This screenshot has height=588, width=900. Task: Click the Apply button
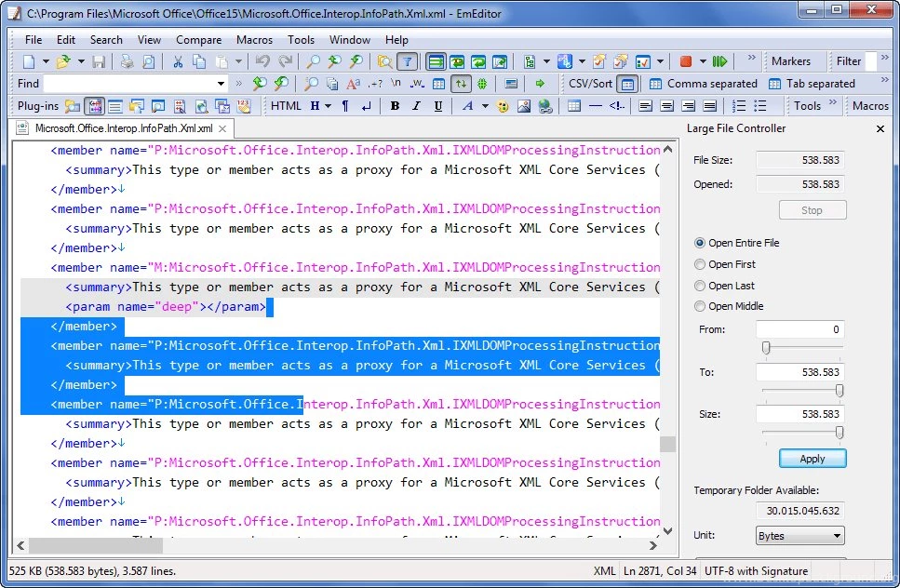click(x=813, y=459)
